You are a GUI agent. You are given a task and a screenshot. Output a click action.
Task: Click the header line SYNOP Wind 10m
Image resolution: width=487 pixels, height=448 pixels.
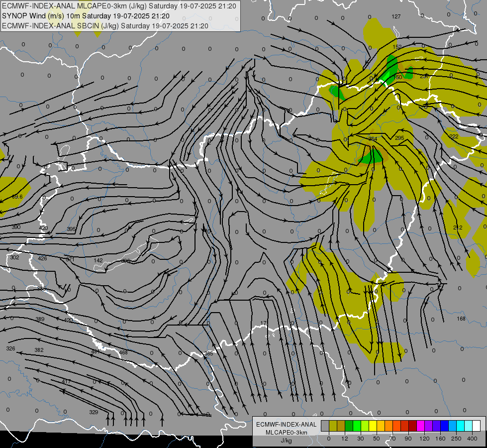(x=86, y=16)
